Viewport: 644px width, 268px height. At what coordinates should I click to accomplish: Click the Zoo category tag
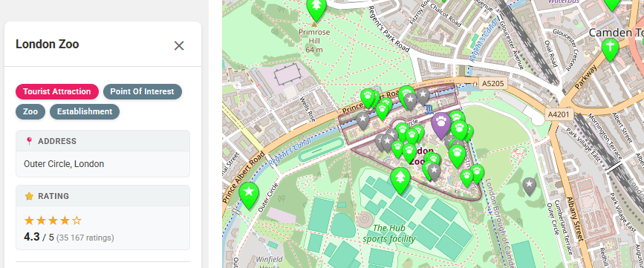point(30,111)
